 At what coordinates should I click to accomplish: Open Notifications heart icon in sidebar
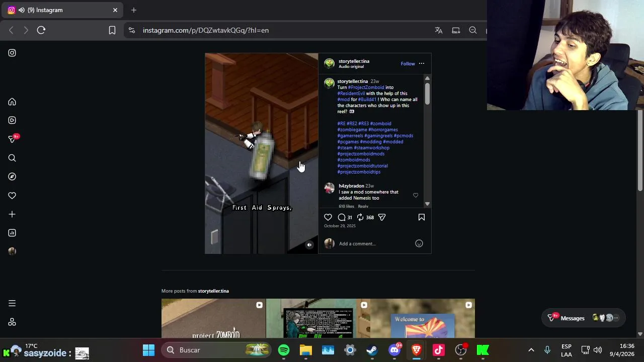point(12,196)
